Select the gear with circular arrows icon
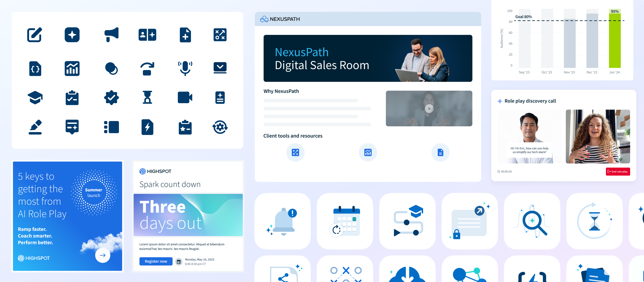644x282 pixels. (220, 127)
